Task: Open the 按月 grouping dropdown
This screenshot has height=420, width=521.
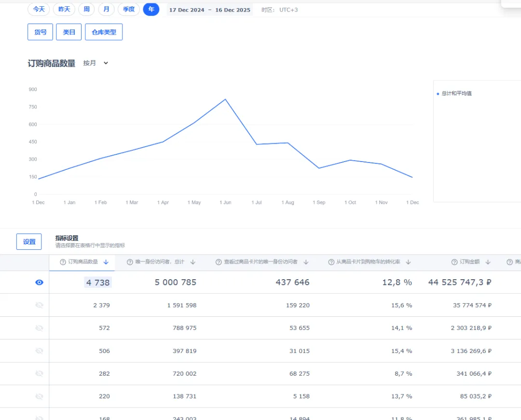Action: click(96, 63)
